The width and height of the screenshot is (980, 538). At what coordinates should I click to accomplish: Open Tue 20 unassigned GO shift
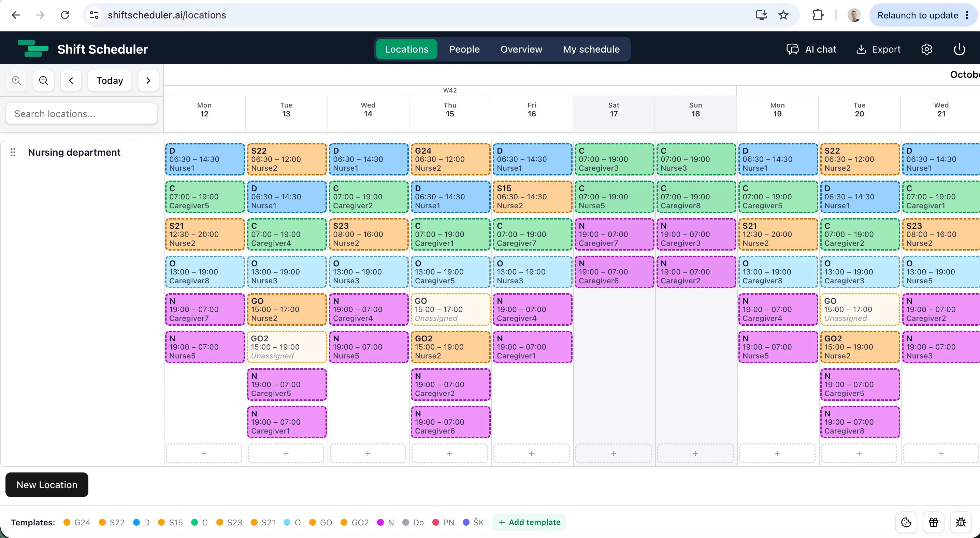pyautogui.click(x=860, y=309)
